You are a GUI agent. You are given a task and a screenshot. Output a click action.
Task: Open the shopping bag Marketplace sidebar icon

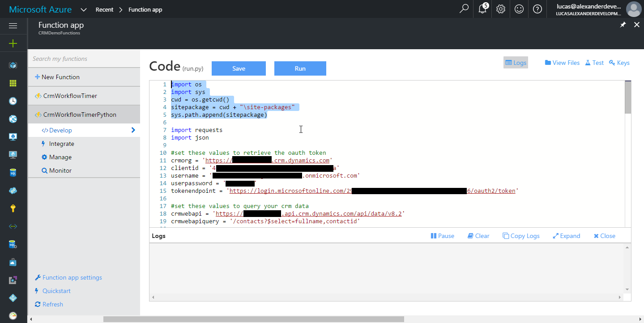13,262
